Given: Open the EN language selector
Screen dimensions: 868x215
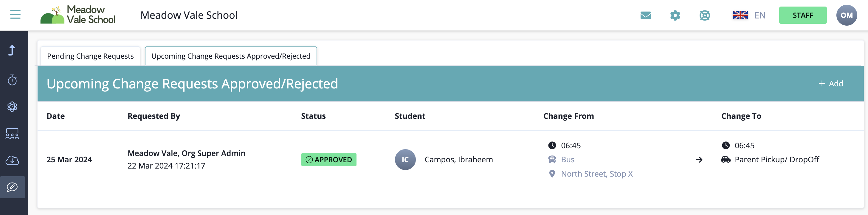Looking at the screenshot, I should tap(749, 15).
